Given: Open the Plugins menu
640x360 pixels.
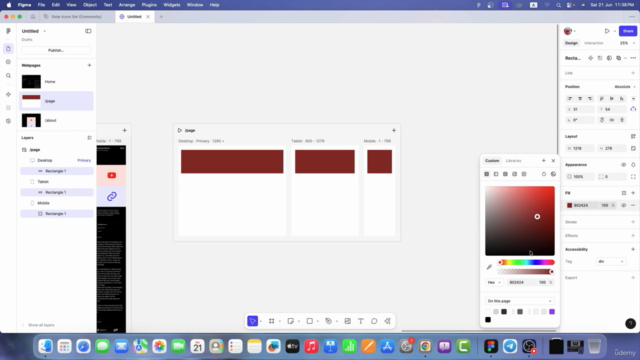Looking at the screenshot, I should pyautogui.click(x=149, y=5).
